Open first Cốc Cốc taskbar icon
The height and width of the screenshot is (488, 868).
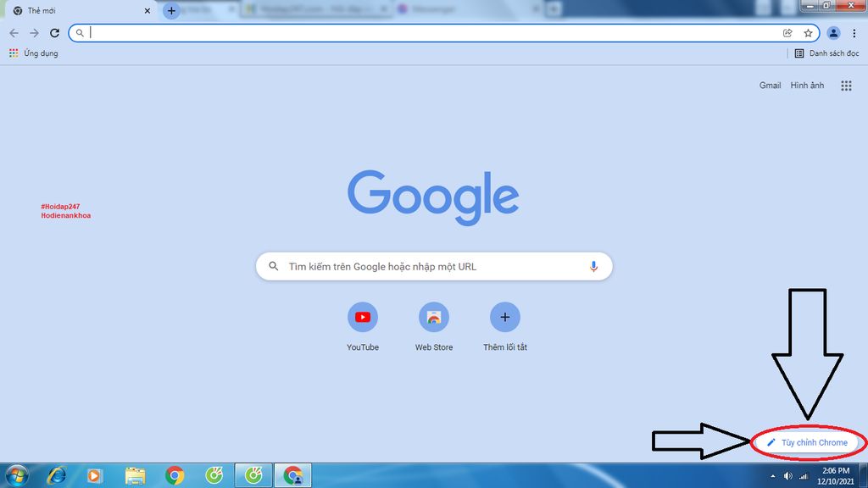[214, 475]
